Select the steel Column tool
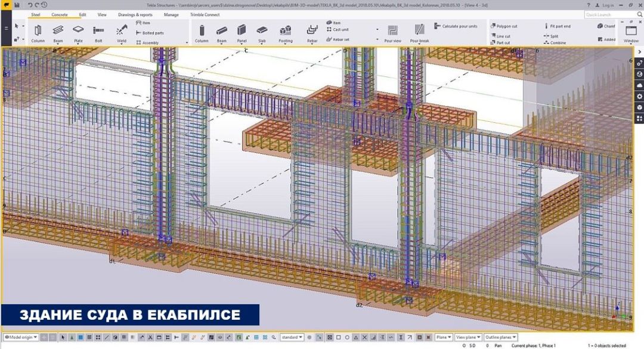This screenshot has width=644, height=349. (x=38, y=32)
